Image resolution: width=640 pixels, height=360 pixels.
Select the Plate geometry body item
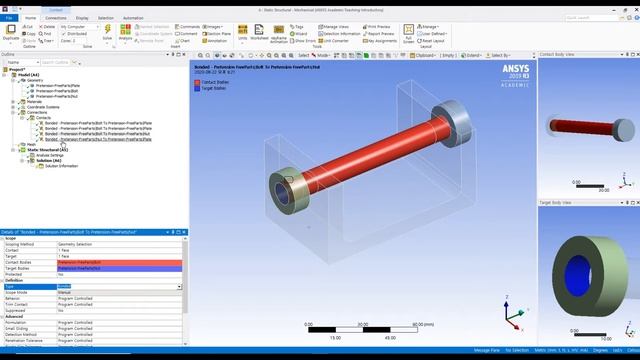tap(58, 86)
